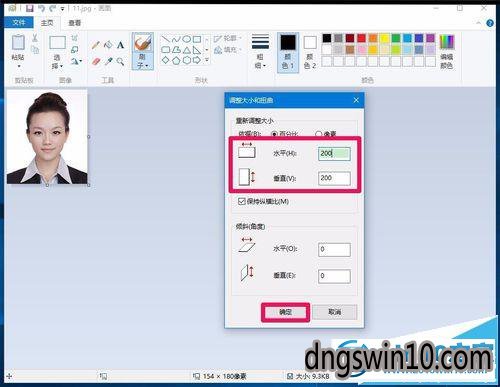Select the Color 2 (颜色2) box

(x=310, y=52)
